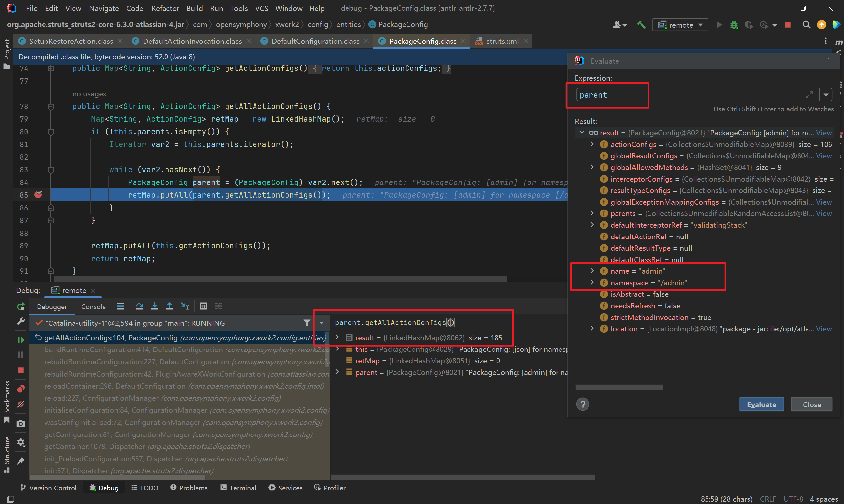Open View Breakpoints icon

(x=21, y=388)
